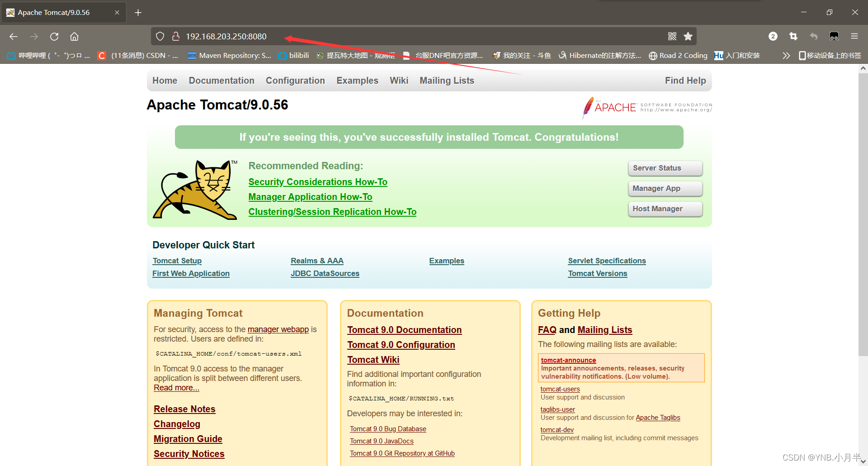
Task: Click the Apache Software Foundation logo
Action: pyautogui.click(x=647, y=108)
